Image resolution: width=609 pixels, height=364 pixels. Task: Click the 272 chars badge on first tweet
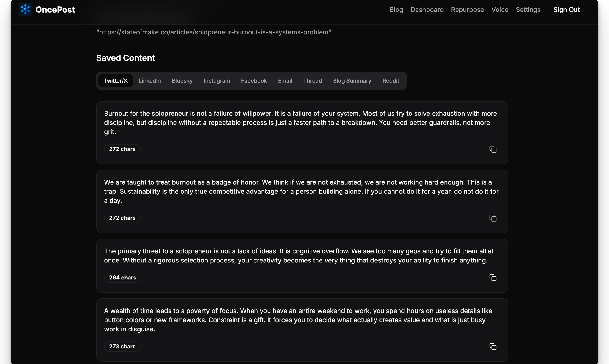click(x=122, y=149)
